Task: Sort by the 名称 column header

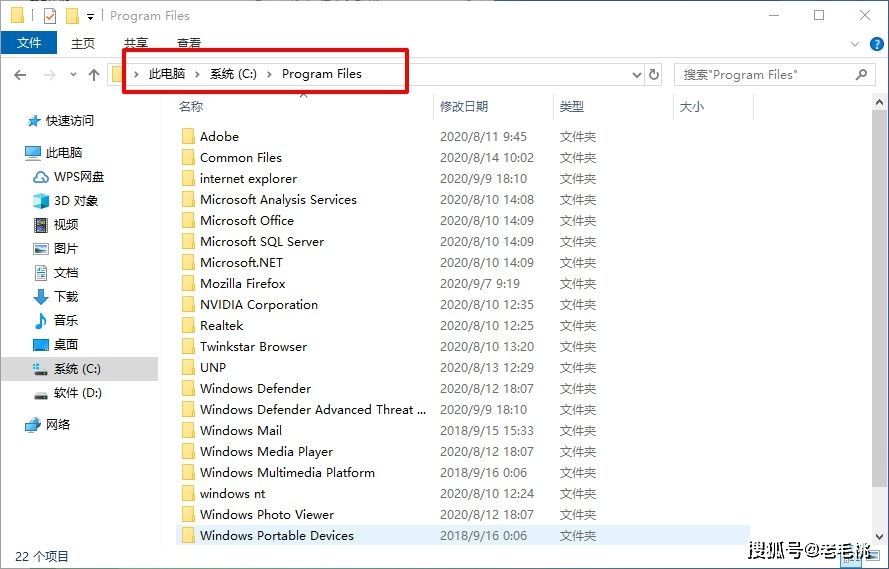Action: pos(191,107)
